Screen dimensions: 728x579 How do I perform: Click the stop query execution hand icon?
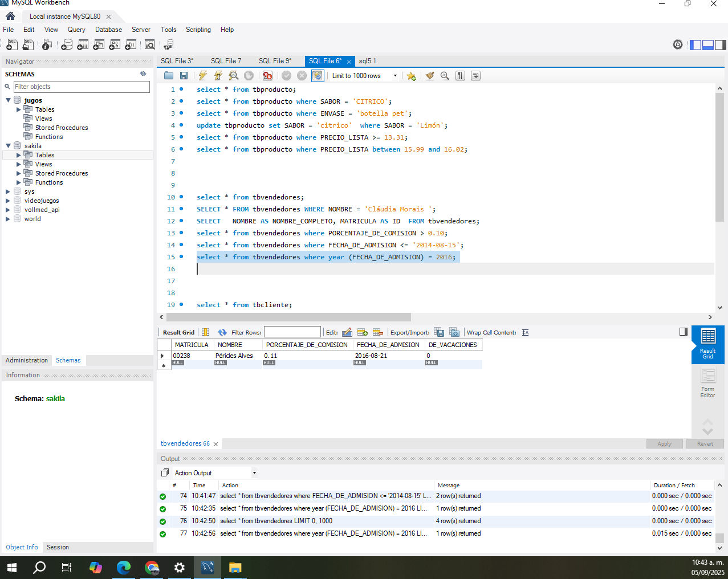tap(249, 76)
